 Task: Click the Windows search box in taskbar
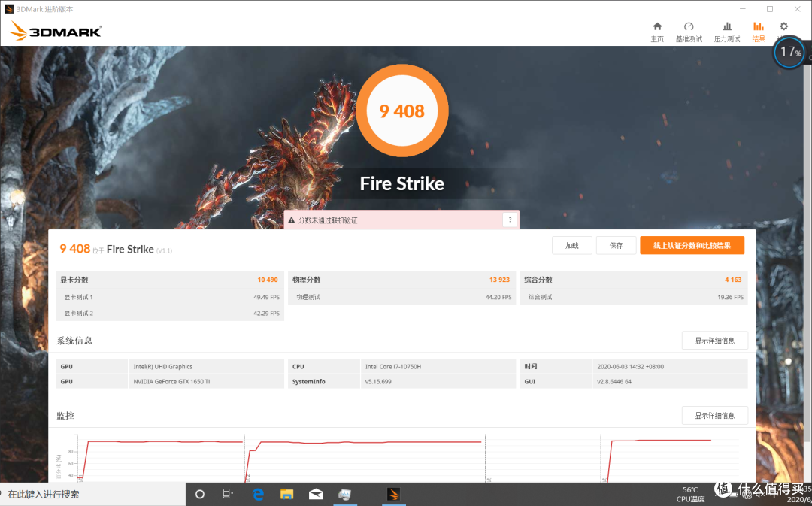tap(93, 495)
